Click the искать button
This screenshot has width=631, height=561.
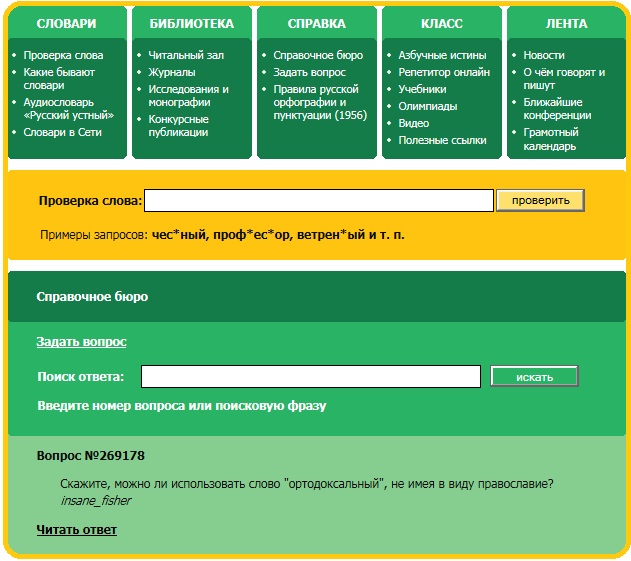tap(534, 377)
